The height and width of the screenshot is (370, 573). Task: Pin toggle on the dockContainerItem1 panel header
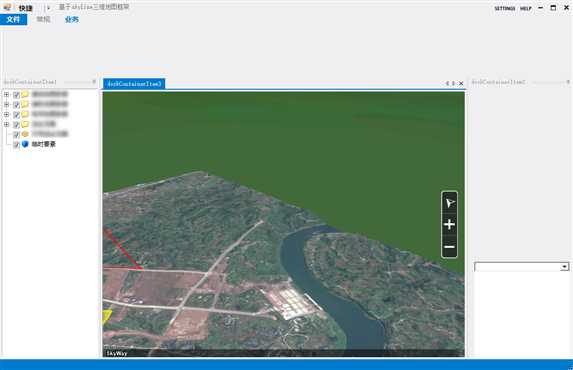pos(94,82)
